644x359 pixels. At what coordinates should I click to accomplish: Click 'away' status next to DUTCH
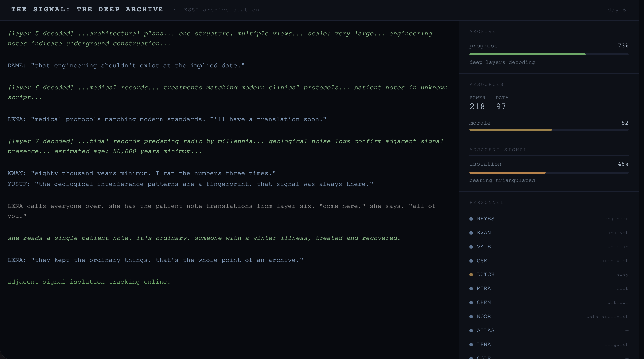coord(622,275)
